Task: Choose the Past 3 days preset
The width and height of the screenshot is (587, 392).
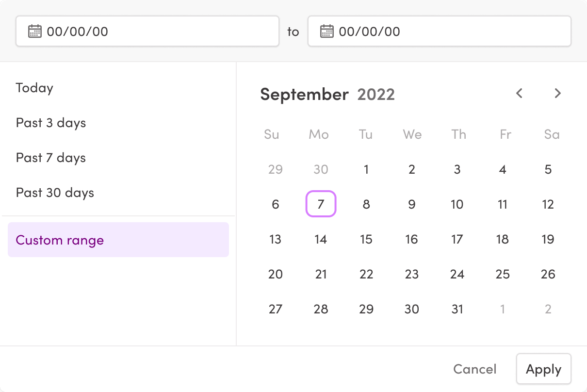Action: pyautogui.click(x=50, y=123)
